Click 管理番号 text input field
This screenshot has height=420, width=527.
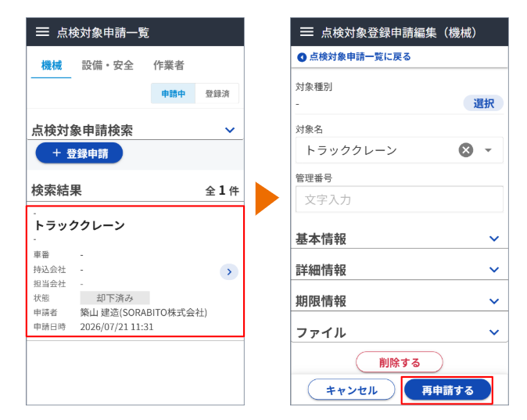tap(400, 199)
